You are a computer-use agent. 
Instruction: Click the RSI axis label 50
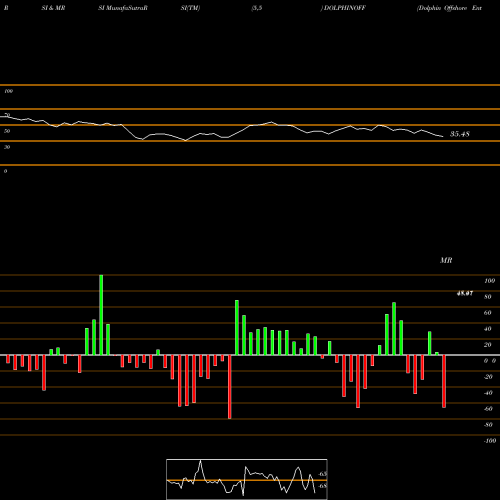(7, 131)
